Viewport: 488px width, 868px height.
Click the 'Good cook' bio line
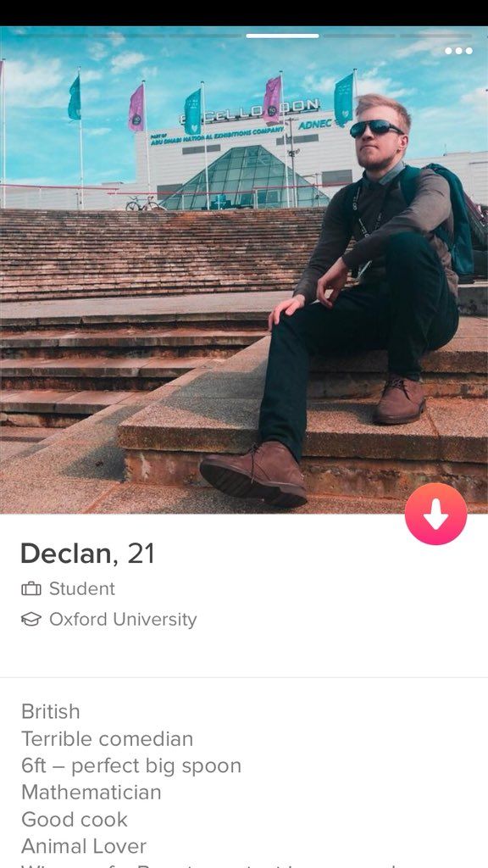pyautogui.click(x=75, y=820)
